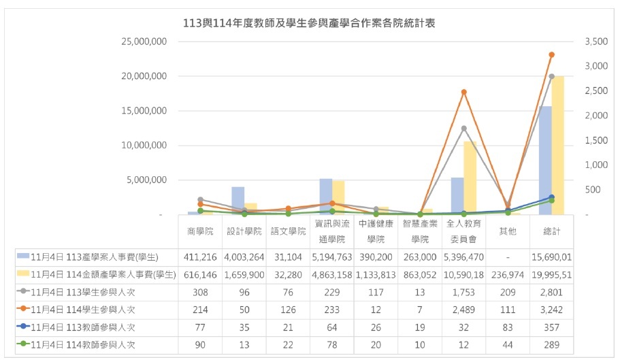
Task: Click the table cell showing 4,003,264
Action: (x=244, y=257)
